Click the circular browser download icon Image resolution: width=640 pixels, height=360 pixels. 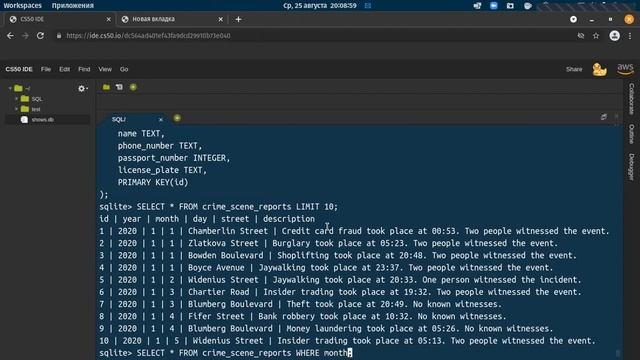click(x=573, y=19)
